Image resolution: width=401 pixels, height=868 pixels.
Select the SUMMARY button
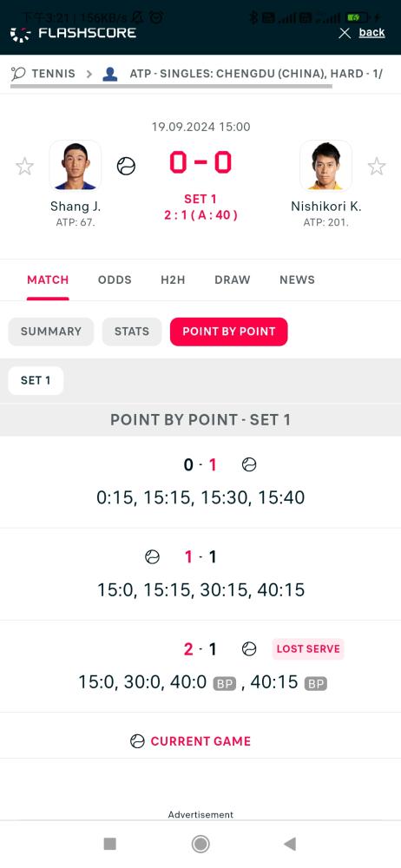tap(51, 332)
